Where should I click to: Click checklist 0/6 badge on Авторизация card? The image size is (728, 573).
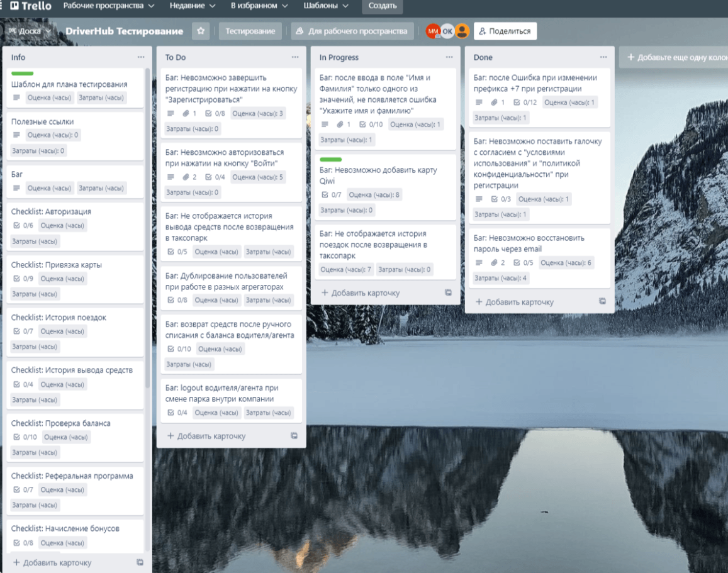coord(23,225)
